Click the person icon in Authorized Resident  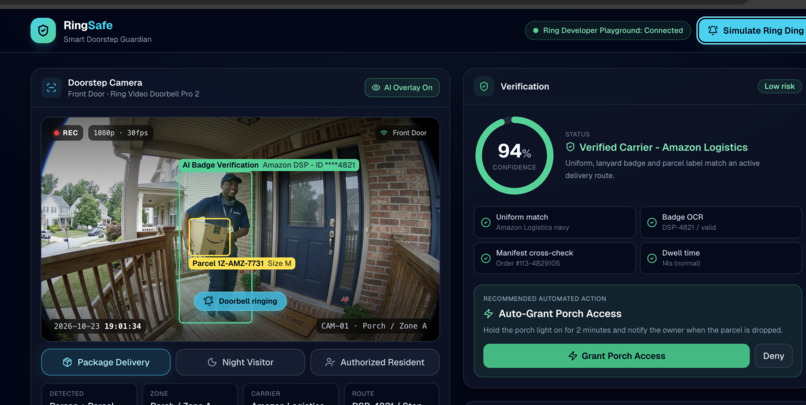pos(330,362)
